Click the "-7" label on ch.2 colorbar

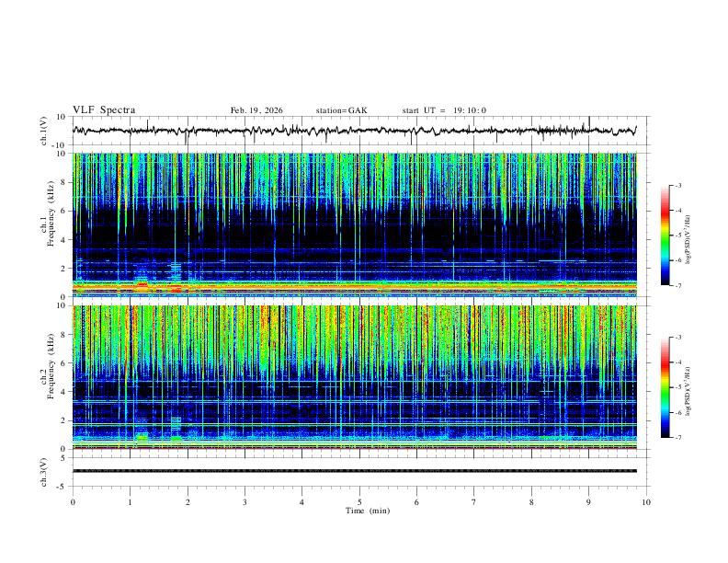click(677, 438)
